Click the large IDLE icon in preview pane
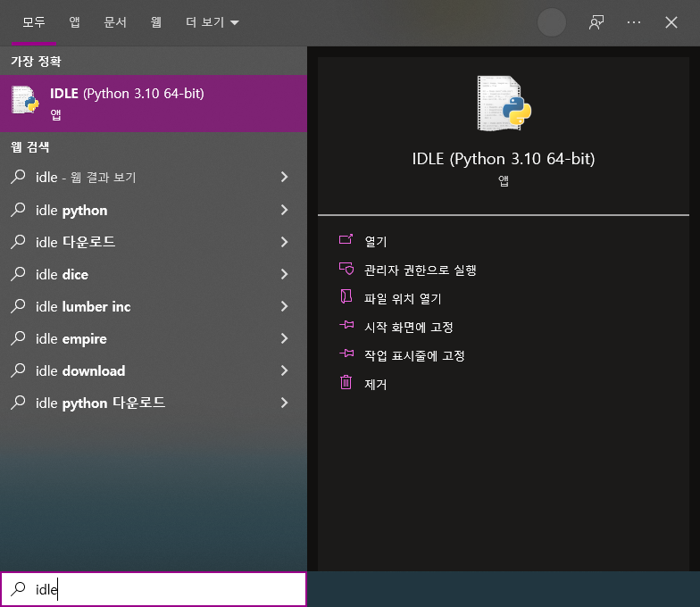The image size is (700, 607). [x=504, y=104]
